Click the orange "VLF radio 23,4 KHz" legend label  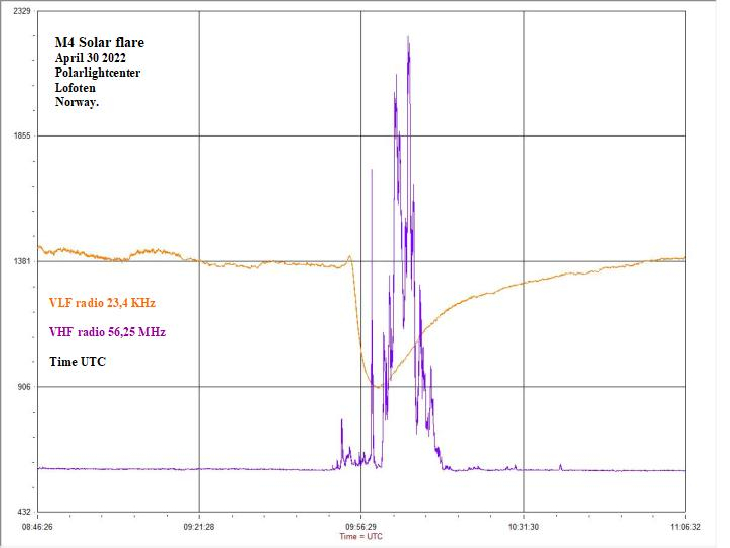pyautogui.click(x=102, y=302)
